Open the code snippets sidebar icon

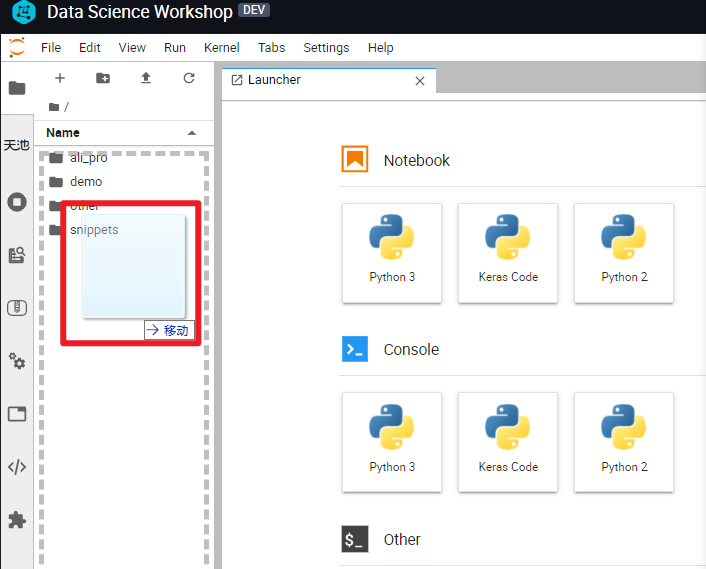[17, 467]
